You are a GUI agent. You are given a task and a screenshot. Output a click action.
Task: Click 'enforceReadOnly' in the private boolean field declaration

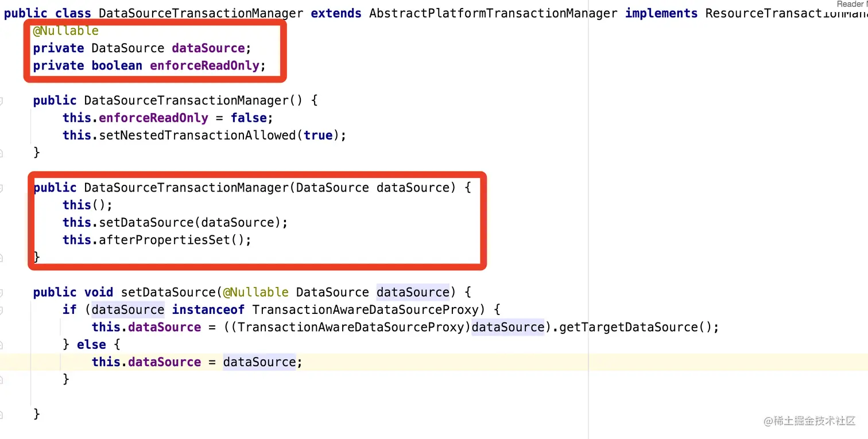click(x=205, y=65)
